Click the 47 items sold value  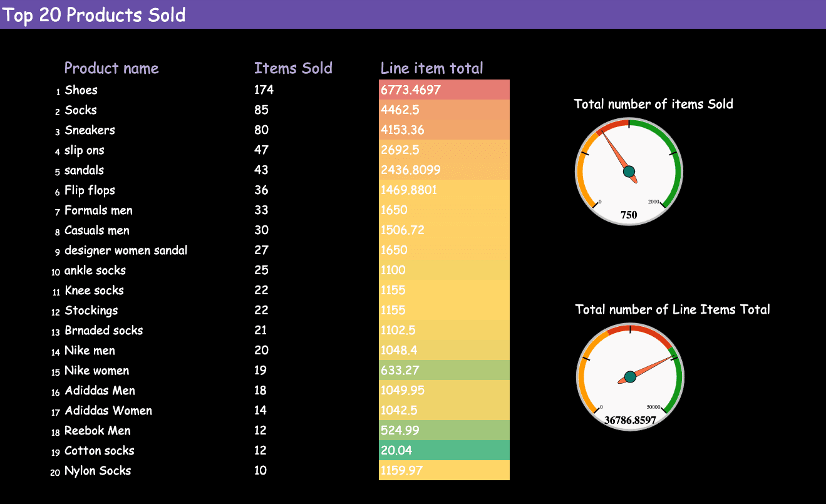tap(261, 150)
